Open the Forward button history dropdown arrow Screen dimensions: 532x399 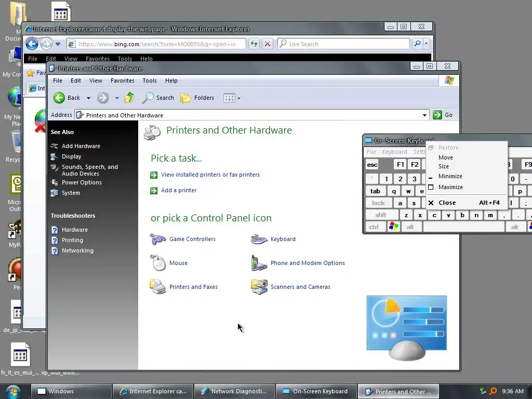click(x=117, y=98)
